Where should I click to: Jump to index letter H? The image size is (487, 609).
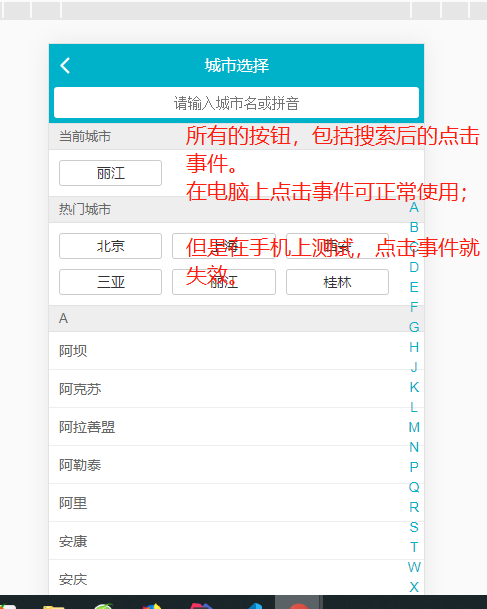pyautogui.click(x=414, y=347)
